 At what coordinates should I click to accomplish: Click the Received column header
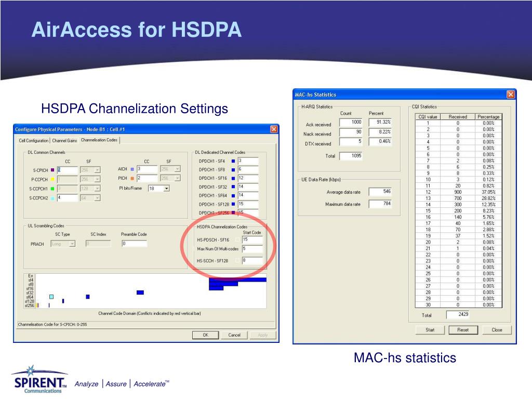pos(458,117)
